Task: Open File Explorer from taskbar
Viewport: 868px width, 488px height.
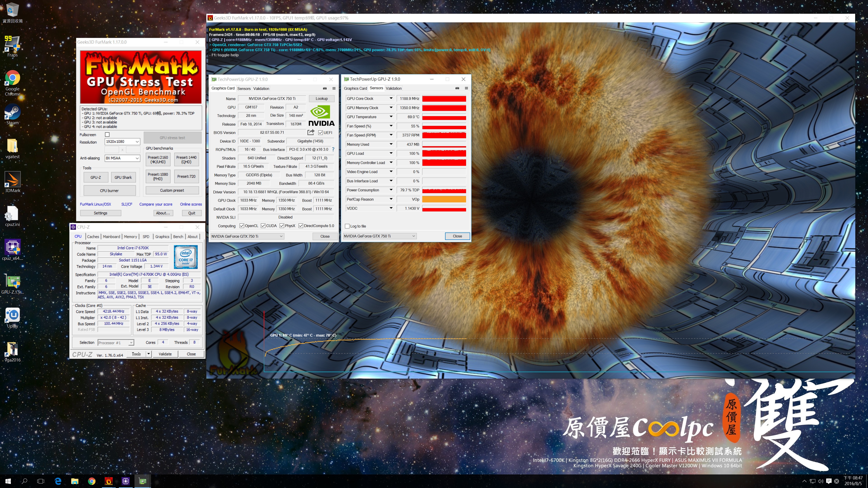Action: click(75, 481)
